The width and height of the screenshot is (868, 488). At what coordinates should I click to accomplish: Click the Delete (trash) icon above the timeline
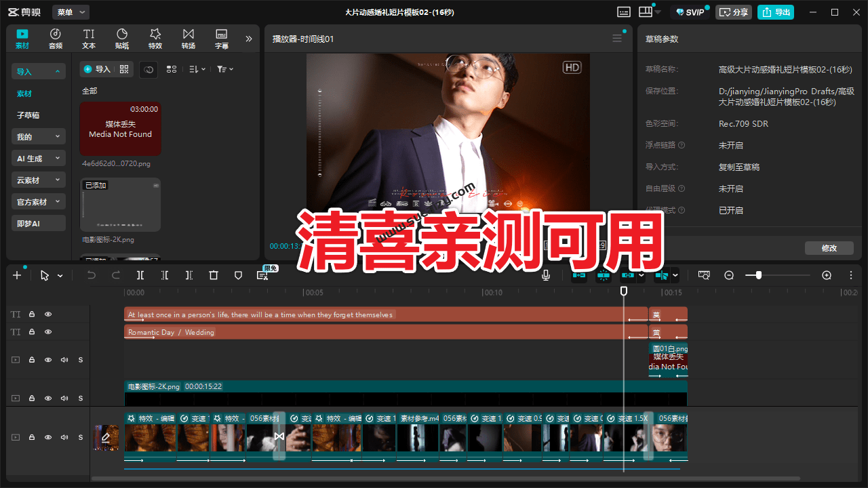pos(214,275)
